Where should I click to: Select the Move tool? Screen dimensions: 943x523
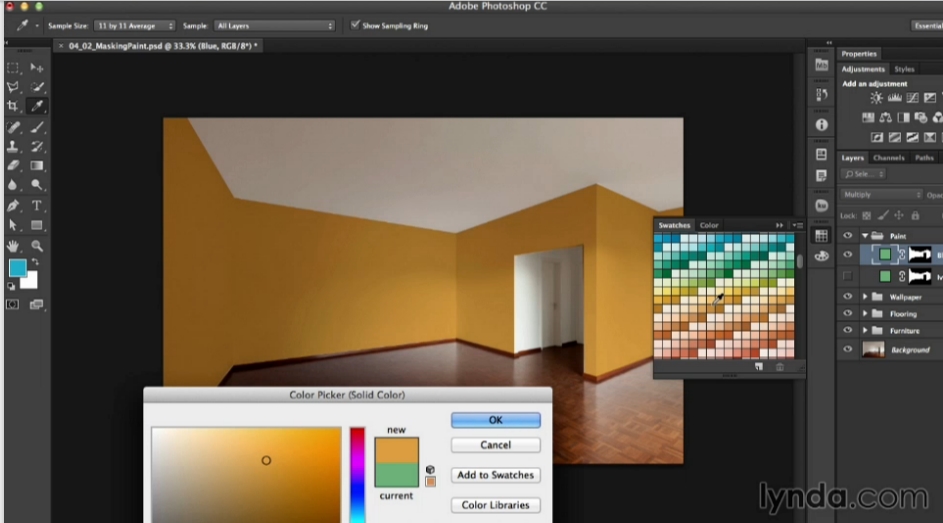point(37,68)
